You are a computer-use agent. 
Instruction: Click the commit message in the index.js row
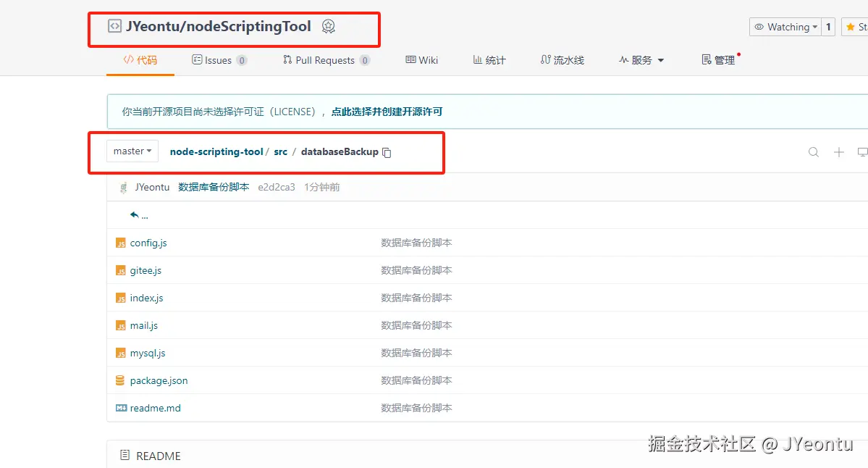(x=416, y=298)
